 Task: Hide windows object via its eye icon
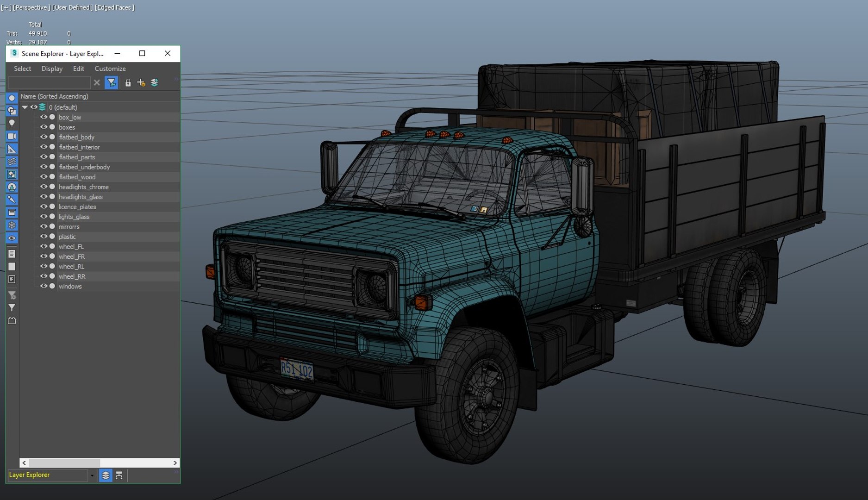click(x=44, y=286)
